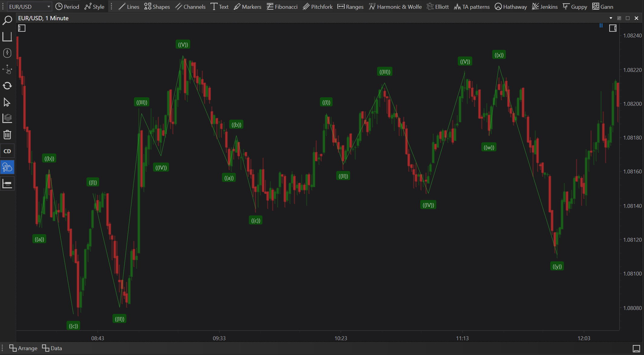Click the mouse scroll mode icon

tap(7, 53)
